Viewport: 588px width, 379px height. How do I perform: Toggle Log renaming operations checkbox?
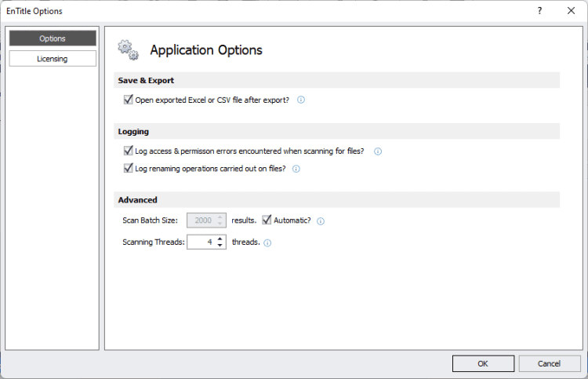[129, 169]
